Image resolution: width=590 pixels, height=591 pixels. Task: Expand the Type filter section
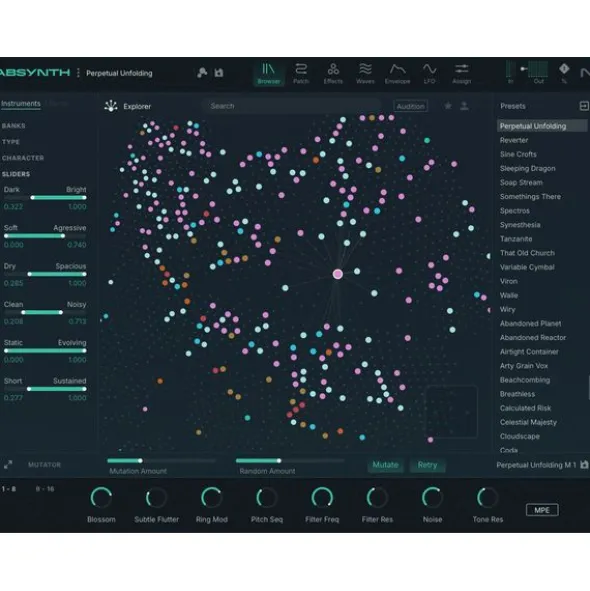11,142
